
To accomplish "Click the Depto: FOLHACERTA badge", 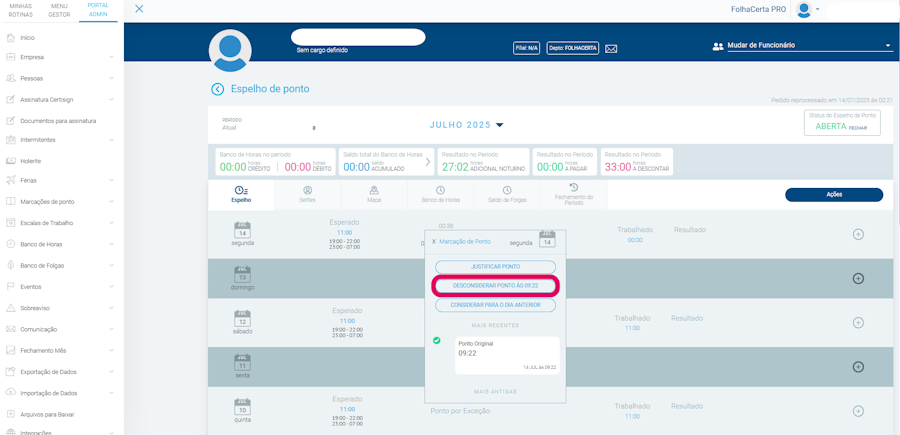I will [x=573, y=48].
